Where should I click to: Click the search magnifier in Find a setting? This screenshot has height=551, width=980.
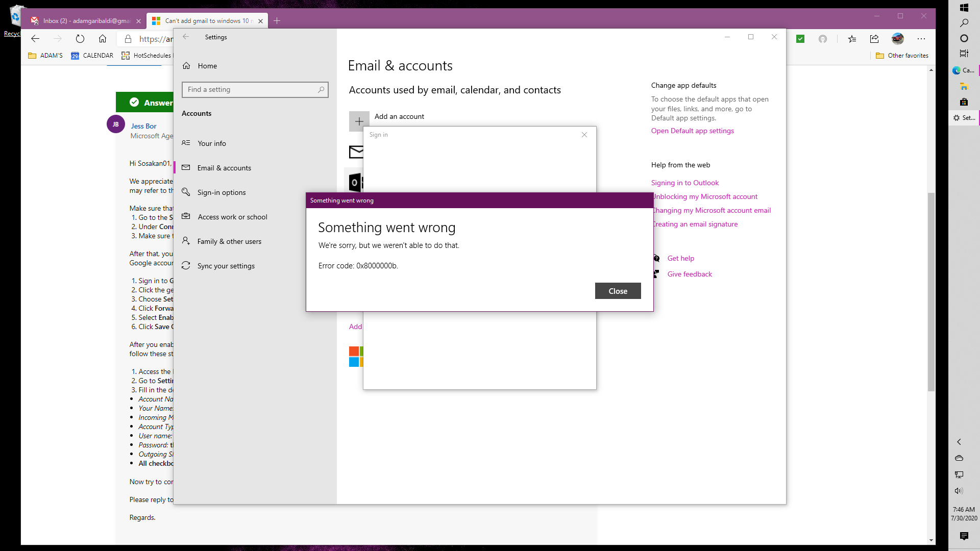[x=321, y=89]
